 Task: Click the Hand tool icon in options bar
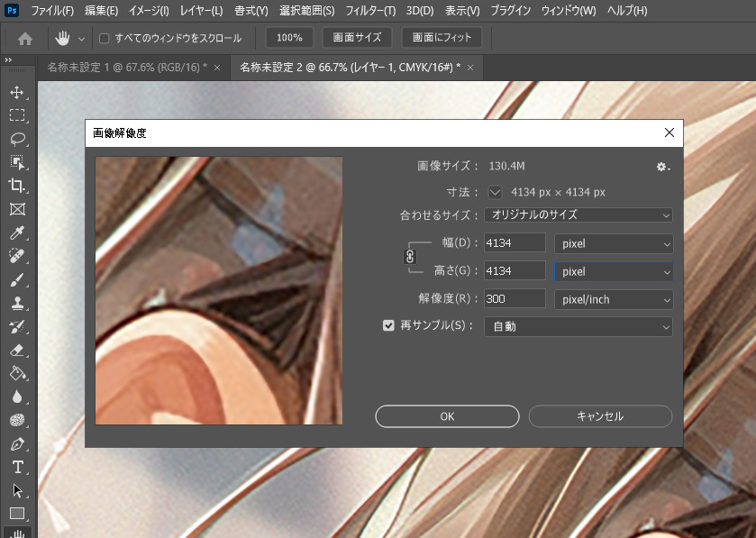(x=61, y=38)
